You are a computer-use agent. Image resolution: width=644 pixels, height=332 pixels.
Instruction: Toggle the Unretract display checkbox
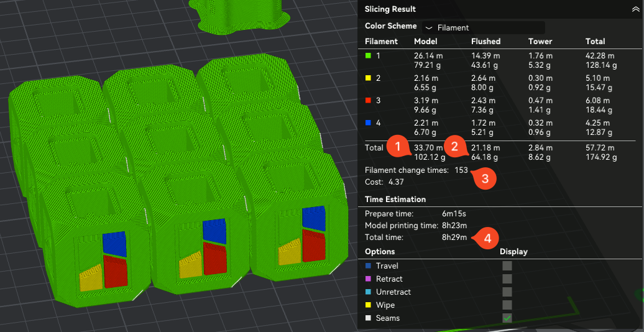coord(507,292)
